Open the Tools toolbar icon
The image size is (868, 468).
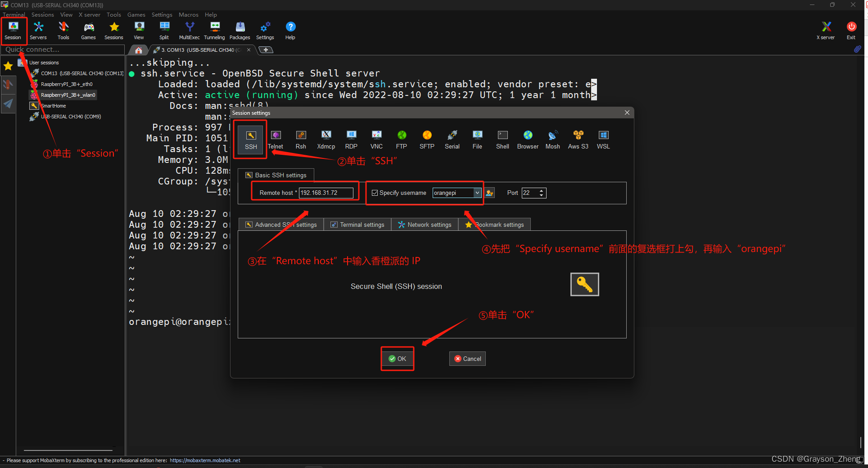63,31
